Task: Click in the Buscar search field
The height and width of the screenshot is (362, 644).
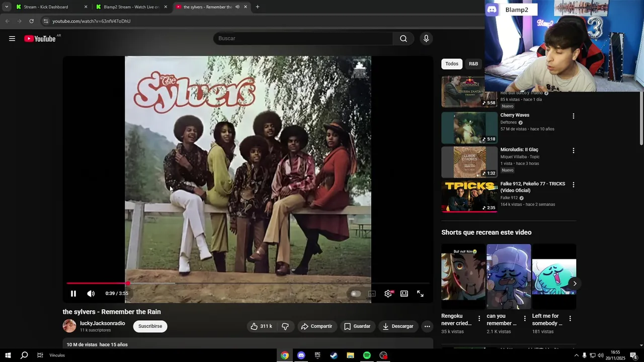Action: [x=303, y=39]
